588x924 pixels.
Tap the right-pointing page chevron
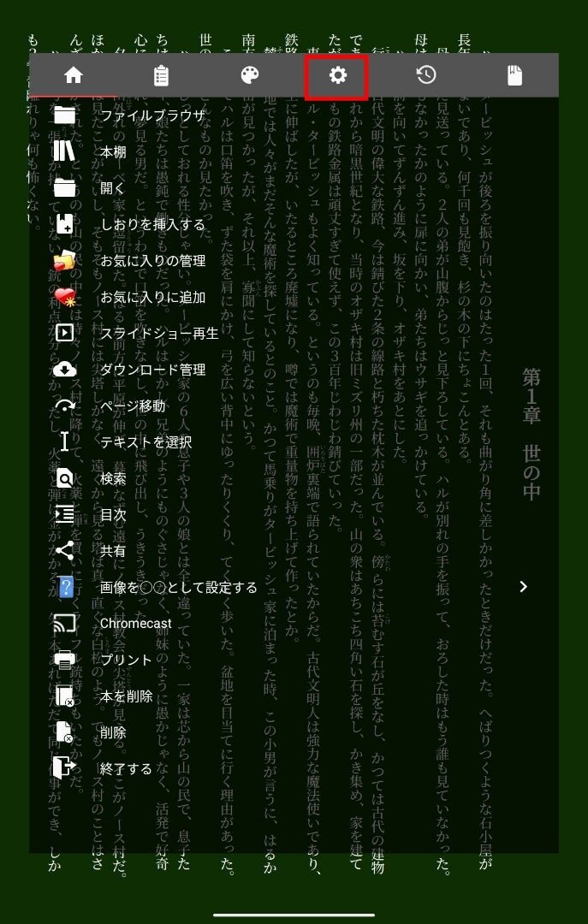tap(524, 586)
